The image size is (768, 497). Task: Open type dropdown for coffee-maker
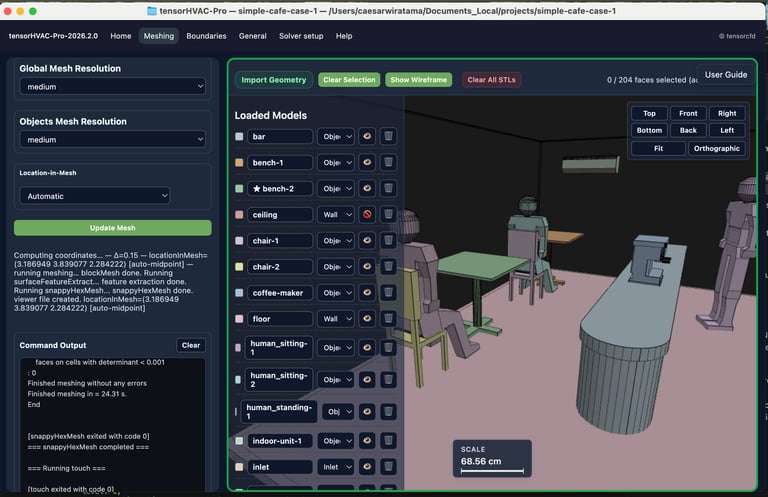(336, 293)
